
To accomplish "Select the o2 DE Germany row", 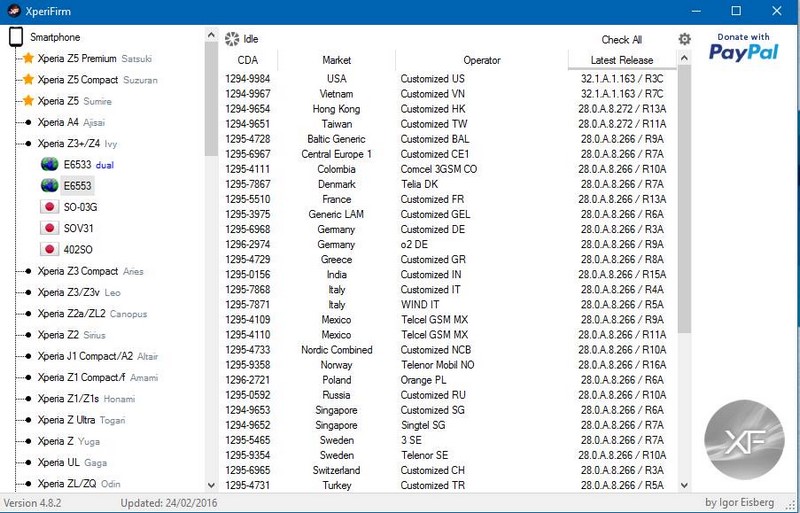I will pyautogui.click(x=448, y=245).
